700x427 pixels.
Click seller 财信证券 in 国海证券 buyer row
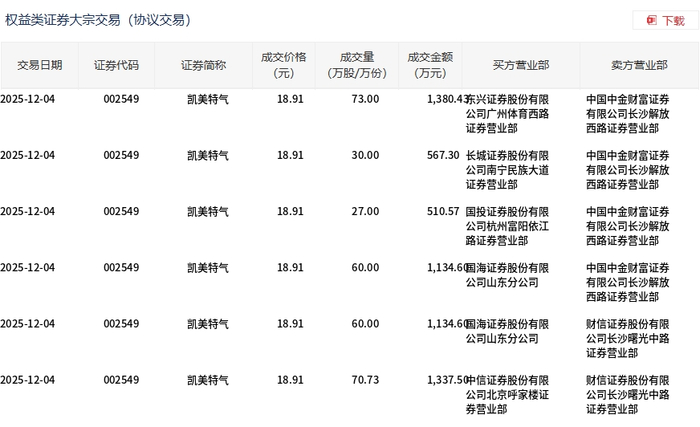tap(628, 339)
